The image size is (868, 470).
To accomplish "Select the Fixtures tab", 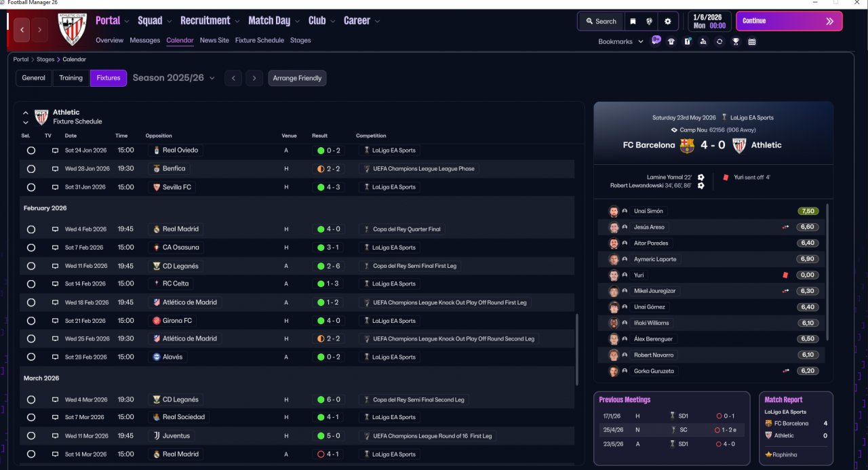I will tap(108, 78).
